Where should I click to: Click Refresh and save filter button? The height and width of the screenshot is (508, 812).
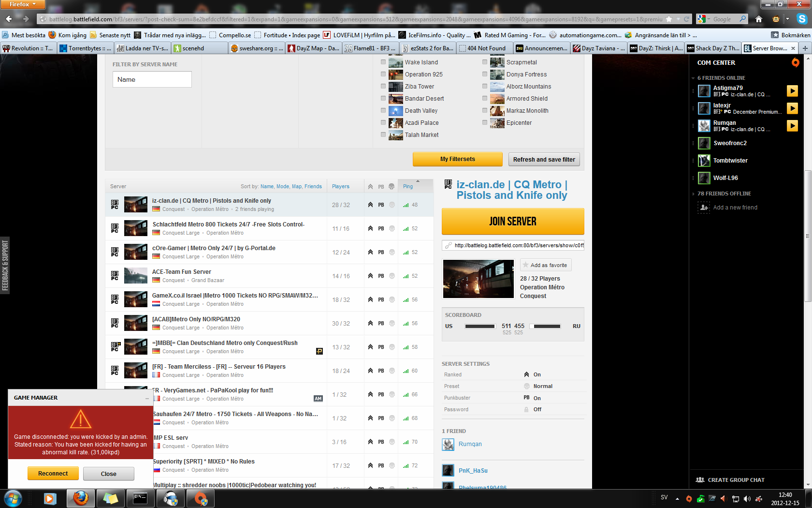pos(544,159)
